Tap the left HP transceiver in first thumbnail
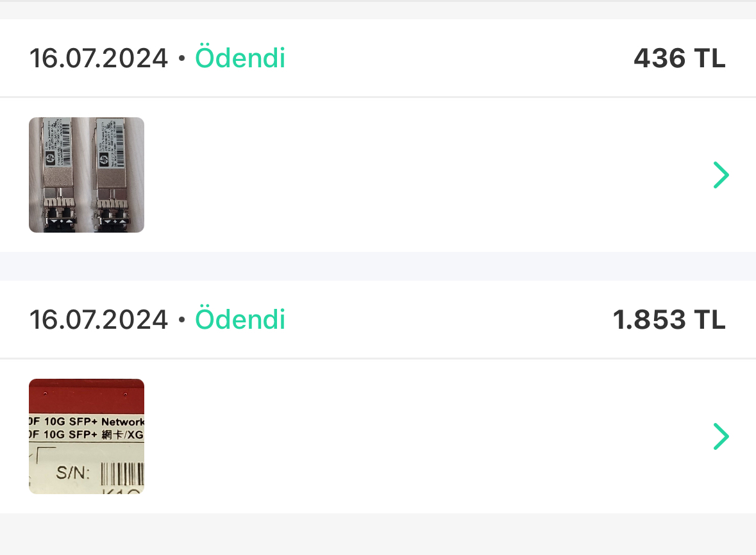 pyautogui.click(x=59, y=175)
